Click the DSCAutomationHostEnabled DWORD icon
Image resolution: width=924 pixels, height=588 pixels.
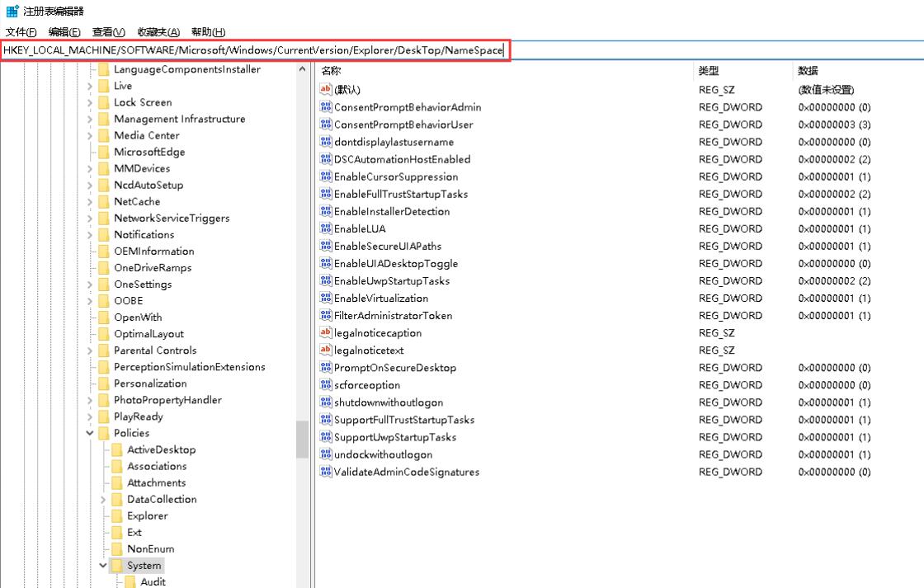click(x=325, y=158)
